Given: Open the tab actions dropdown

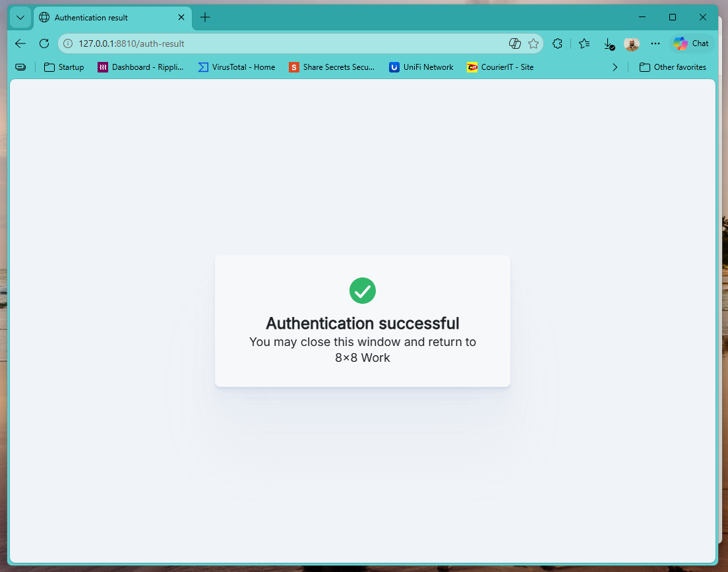Looking at the screenshot, I should [20, 18].
